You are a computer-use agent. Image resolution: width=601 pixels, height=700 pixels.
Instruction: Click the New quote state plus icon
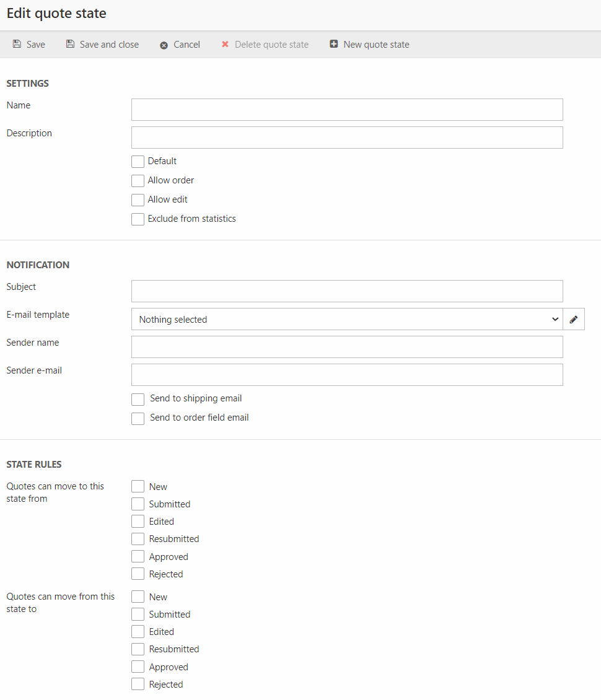[x=334, y=45]
